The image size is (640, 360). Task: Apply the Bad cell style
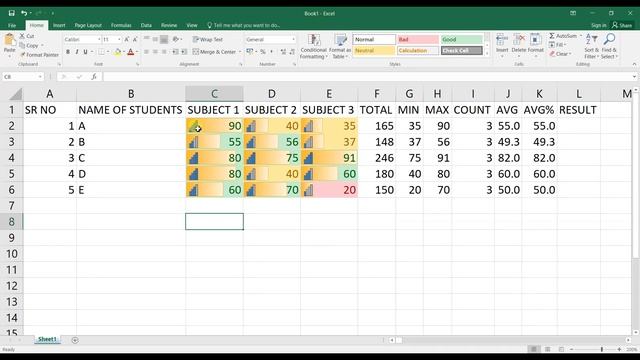[x=418, y=40]
